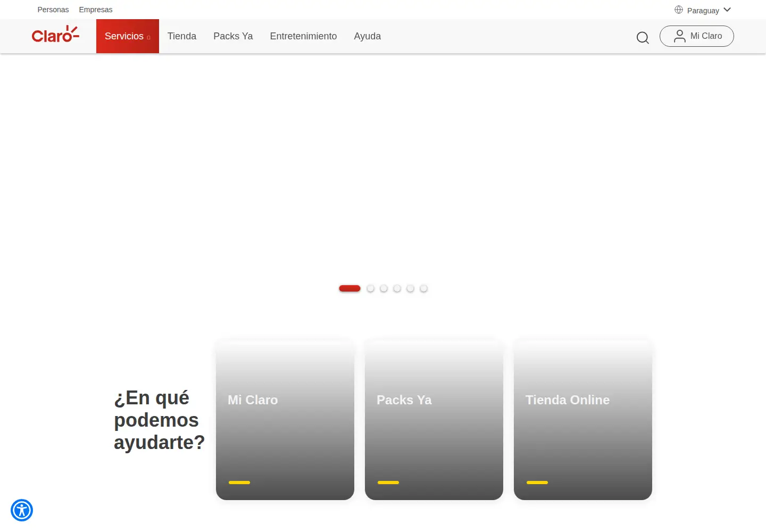Select the fourth carousel slide dot
The height and width of the screenshot is (532, 766).
397,288
